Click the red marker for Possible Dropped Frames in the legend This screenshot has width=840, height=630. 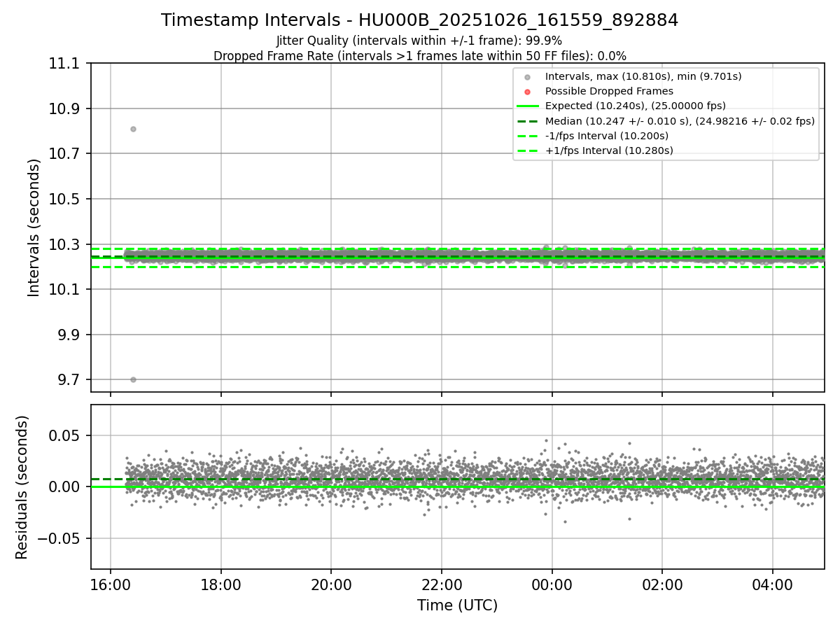coord(528,92)
